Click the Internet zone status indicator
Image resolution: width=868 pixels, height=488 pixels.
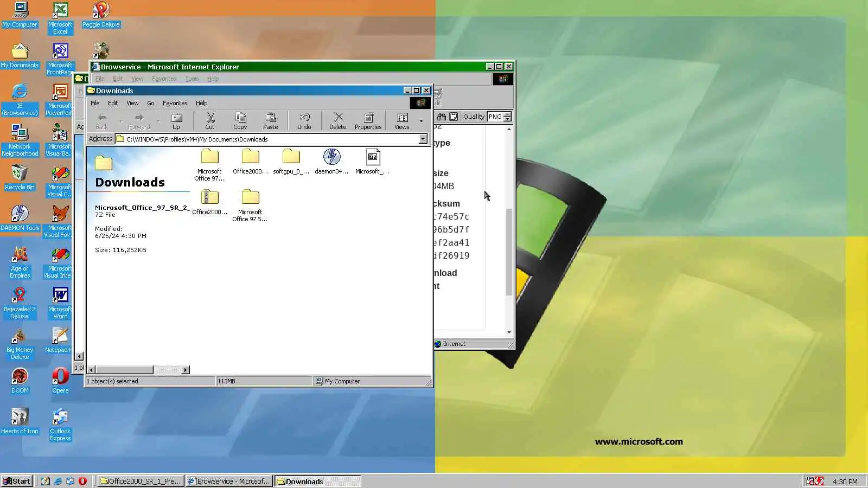(450, 344)
